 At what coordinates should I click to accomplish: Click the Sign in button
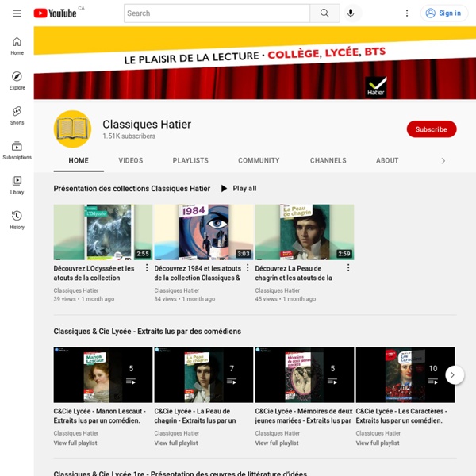click(x=444, y=13)
